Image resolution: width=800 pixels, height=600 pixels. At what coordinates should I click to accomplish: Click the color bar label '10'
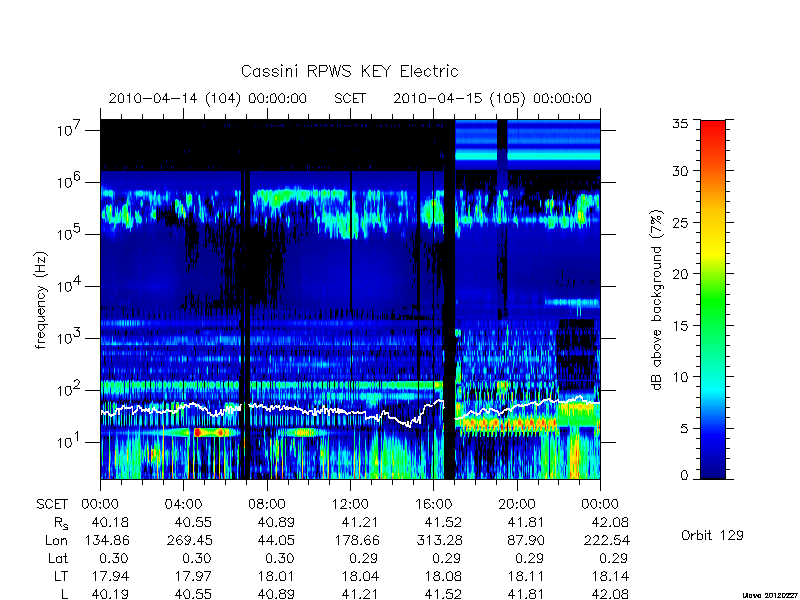[x=680, y=377]
